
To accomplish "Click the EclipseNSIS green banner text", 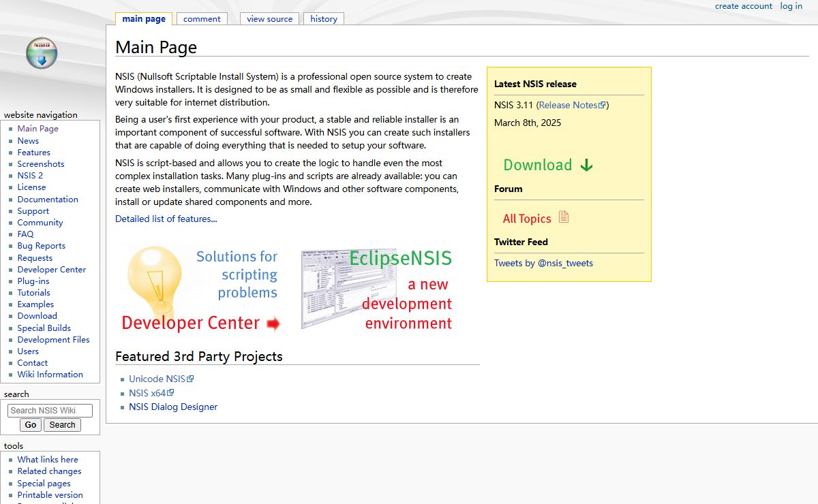I will 401,258.
